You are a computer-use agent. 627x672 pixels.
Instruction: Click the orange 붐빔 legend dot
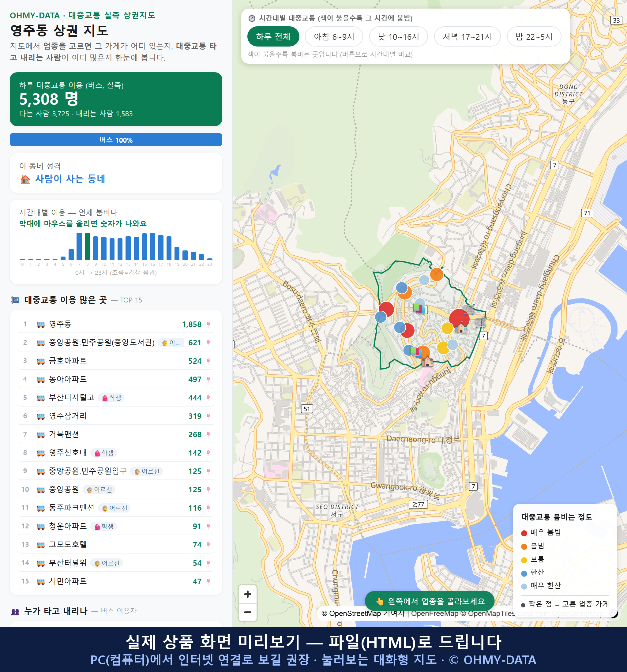tap(524, 546)
